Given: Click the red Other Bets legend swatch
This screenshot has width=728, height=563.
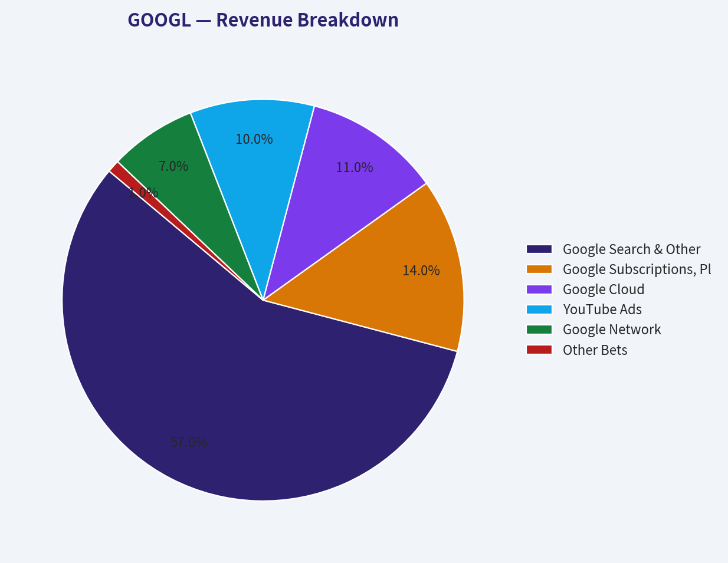Looking at the screenshot, I should pos(539,350).
